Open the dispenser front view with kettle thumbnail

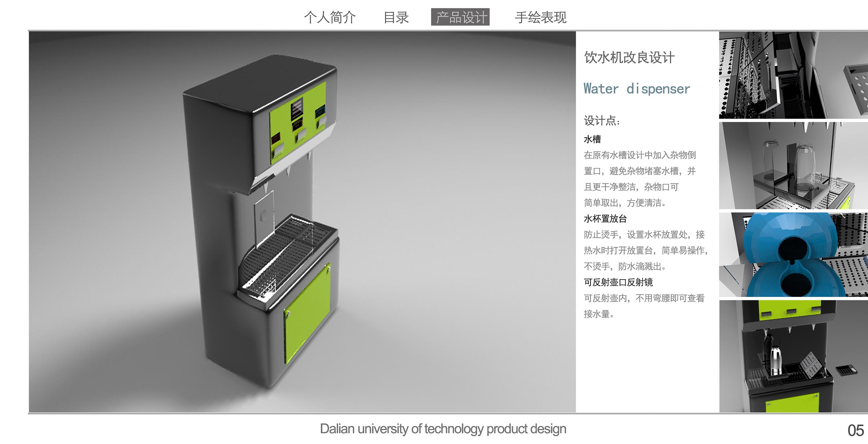(794, 356)
